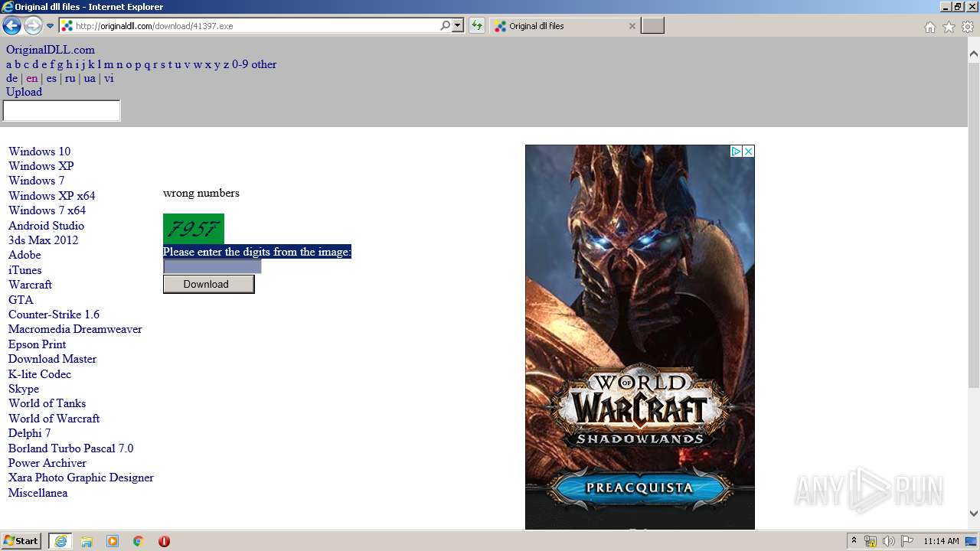This screenshot has height=551, width=980.
Task: Switch site language to 'en'
Action: pyautogui.click(x=31, y=78)
